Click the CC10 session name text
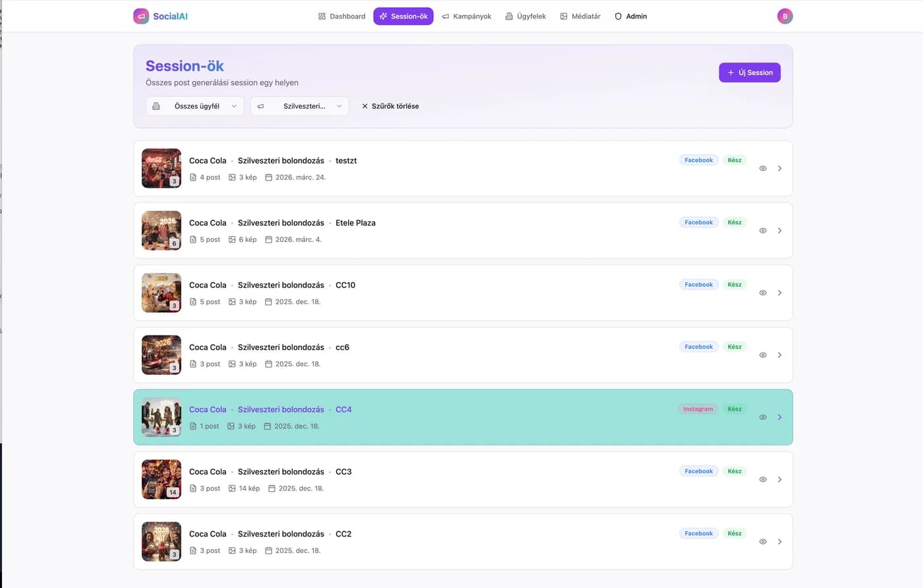923x588 pixels. click(x=345, y=285)
